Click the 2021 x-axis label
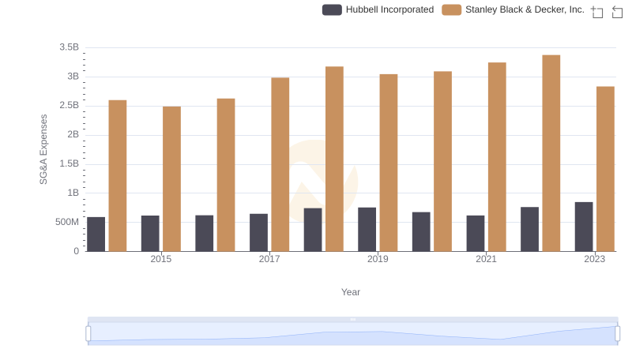This screenshot has width=632, height=364. tap(486, 259)
